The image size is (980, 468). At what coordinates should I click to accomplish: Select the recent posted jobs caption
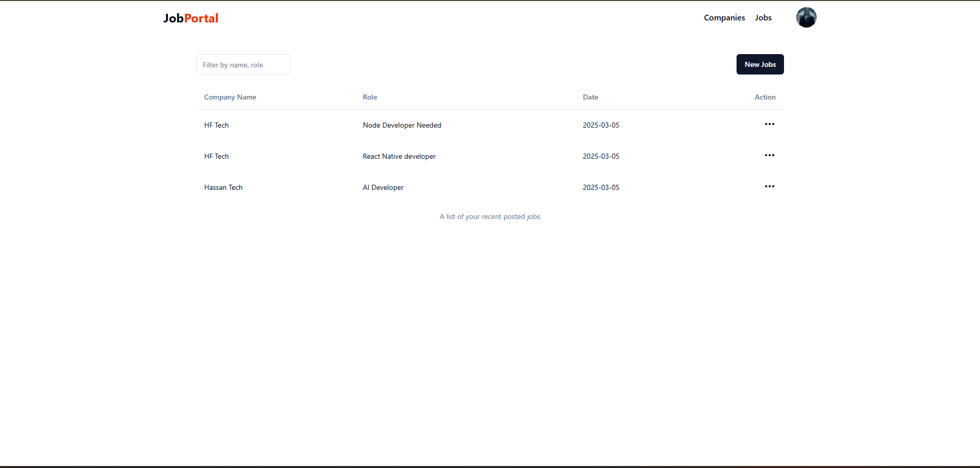click(x=490, y=216)
